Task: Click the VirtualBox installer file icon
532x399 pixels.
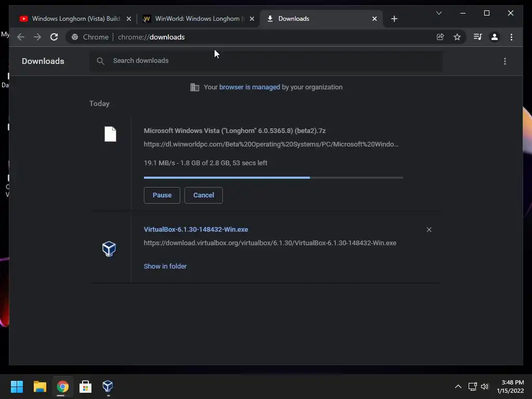Action: coord(109,249)
